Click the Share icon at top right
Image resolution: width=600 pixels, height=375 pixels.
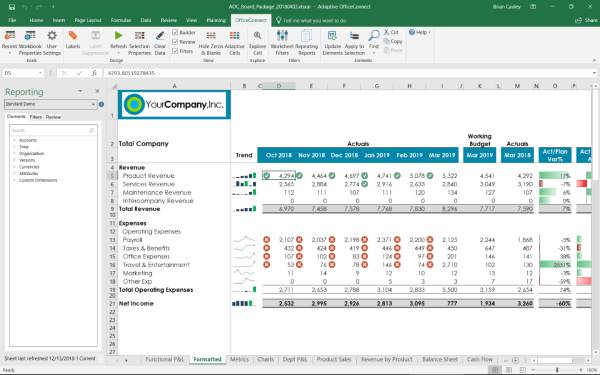pos(578,20)
